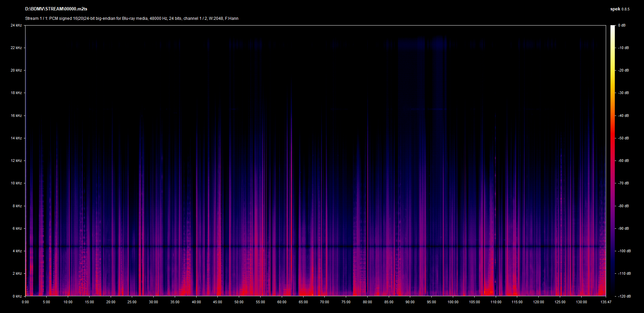Click the 24 kHz frequency axis label
644x313 pixels.
[x=16, y=25]
